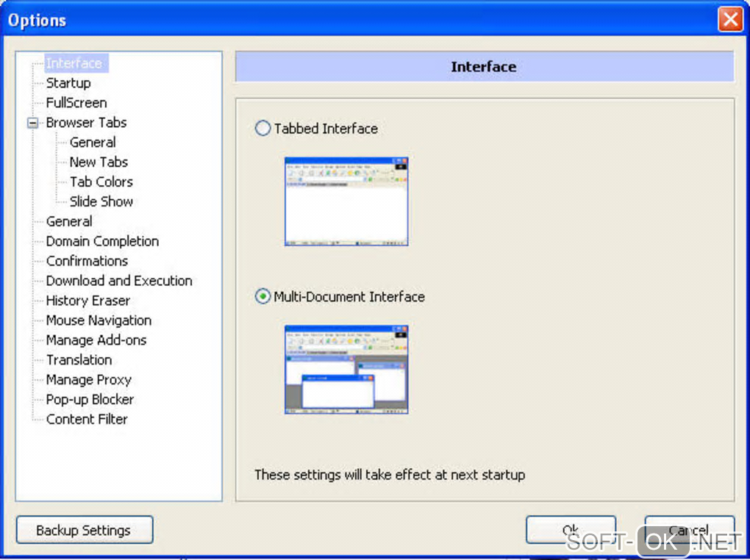
Task: Open the Manage Proxy page
Action: [x=88, y=380]
